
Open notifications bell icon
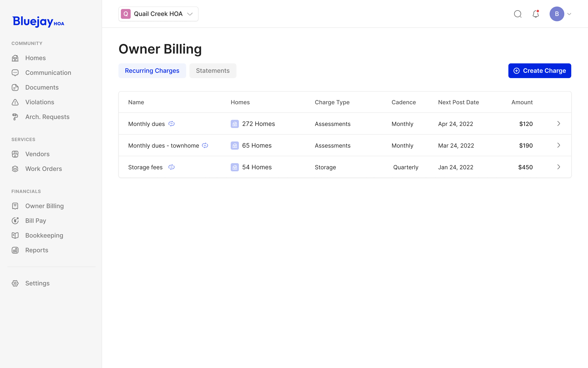[536, 14]
